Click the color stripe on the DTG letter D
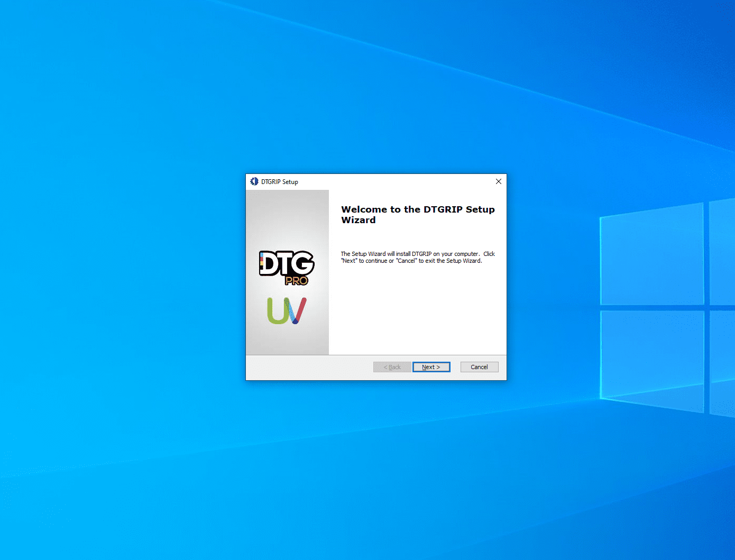This screenshot has width=735, height=560. [261, 262]
